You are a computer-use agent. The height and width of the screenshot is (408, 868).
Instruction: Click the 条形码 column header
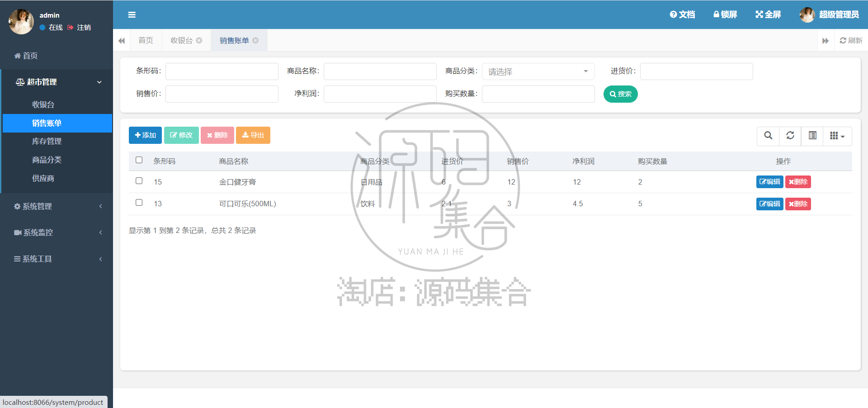[x=165, y=161]
